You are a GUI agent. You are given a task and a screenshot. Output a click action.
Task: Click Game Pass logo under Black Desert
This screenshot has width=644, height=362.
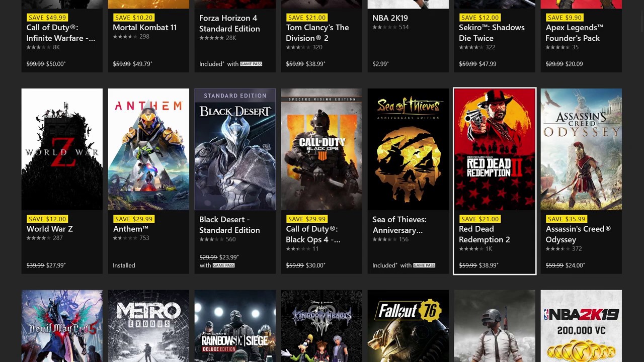pos(224,265)
